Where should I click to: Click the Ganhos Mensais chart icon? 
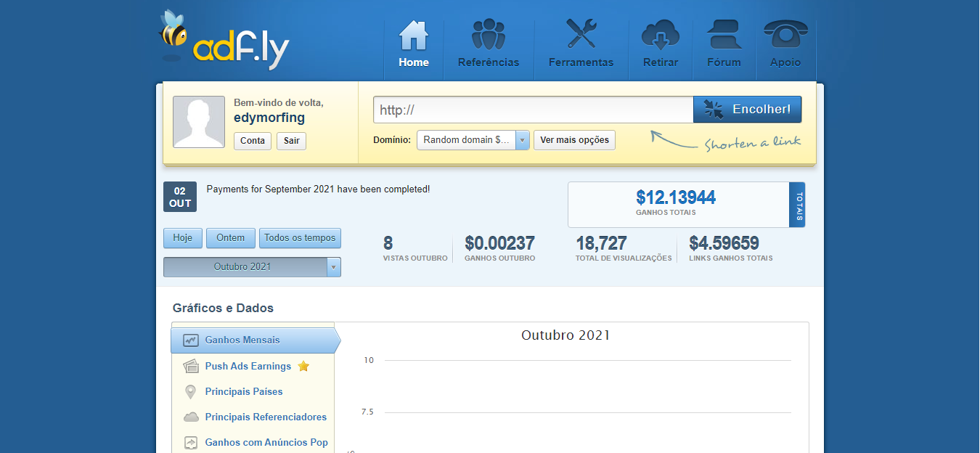coord(191,340)
